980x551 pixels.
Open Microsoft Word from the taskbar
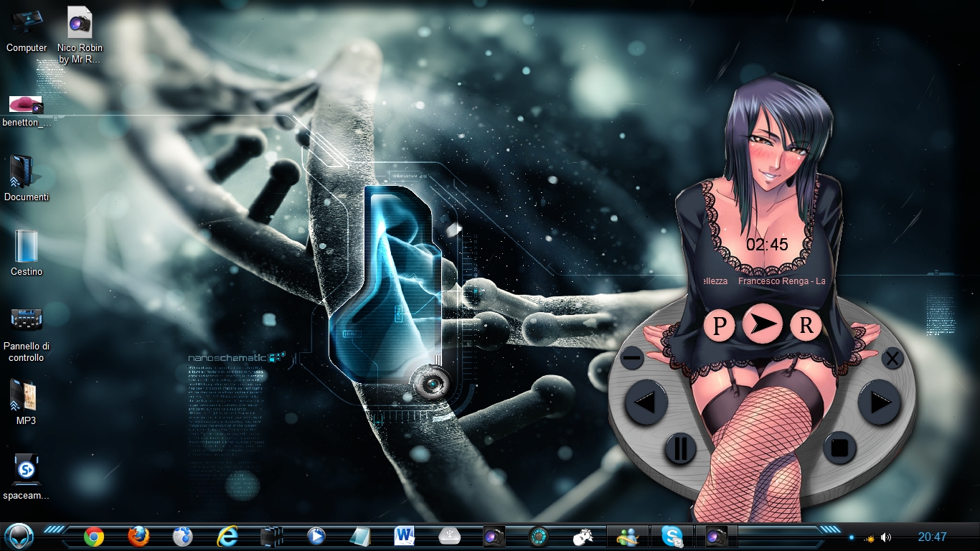pos(405,536)
